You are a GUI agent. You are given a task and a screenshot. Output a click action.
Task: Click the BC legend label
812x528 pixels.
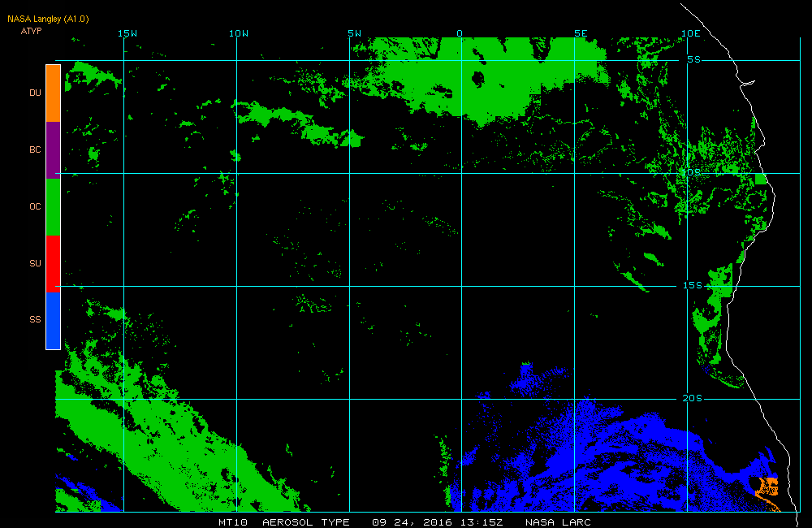35,149
